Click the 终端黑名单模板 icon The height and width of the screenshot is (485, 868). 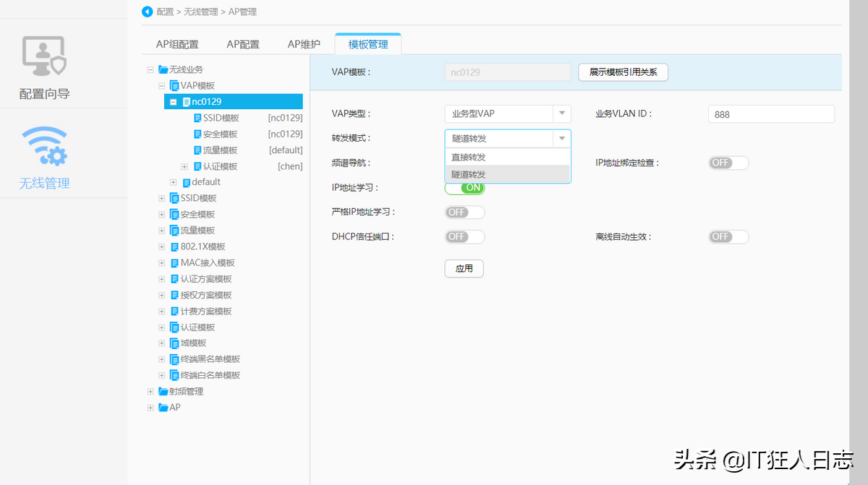(x=174, y=359)
